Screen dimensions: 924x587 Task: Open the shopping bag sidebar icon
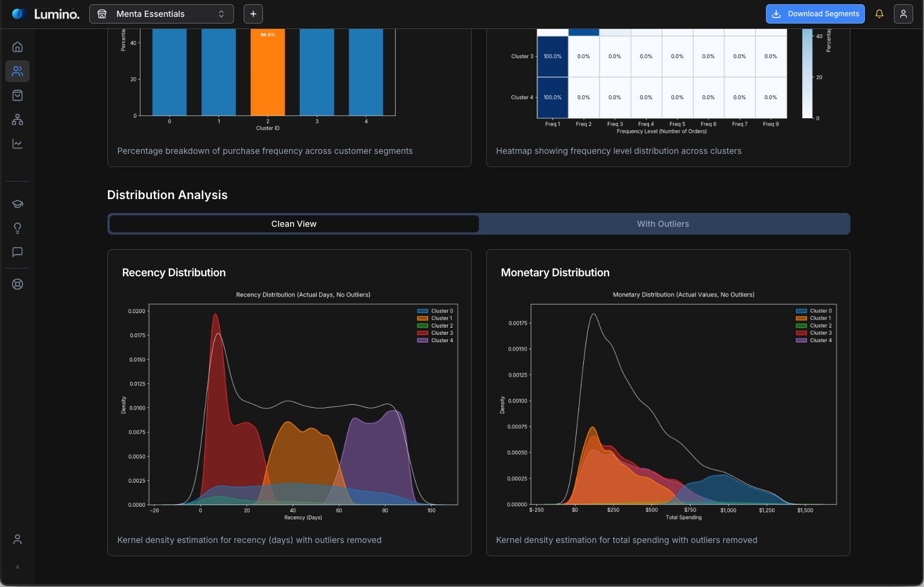coord(17,95)
